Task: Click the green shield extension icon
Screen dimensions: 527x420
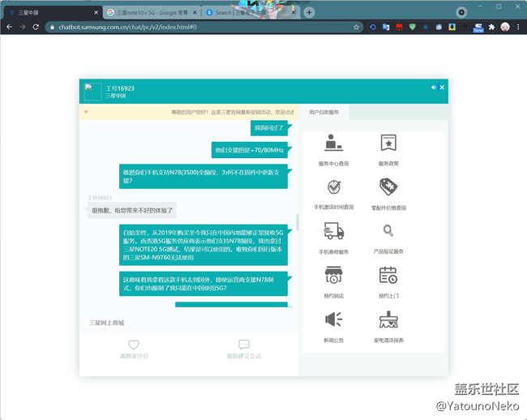Action: pos(413,27)
